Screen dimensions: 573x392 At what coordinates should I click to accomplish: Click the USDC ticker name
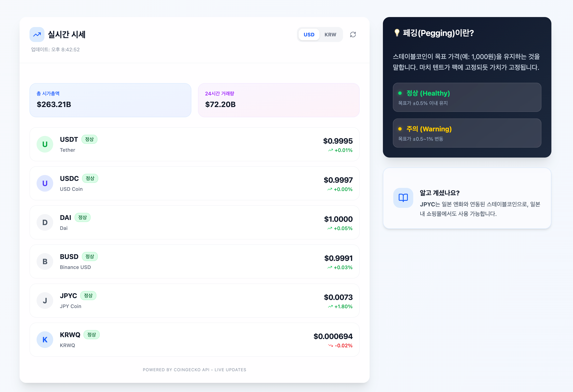[69, 178]
